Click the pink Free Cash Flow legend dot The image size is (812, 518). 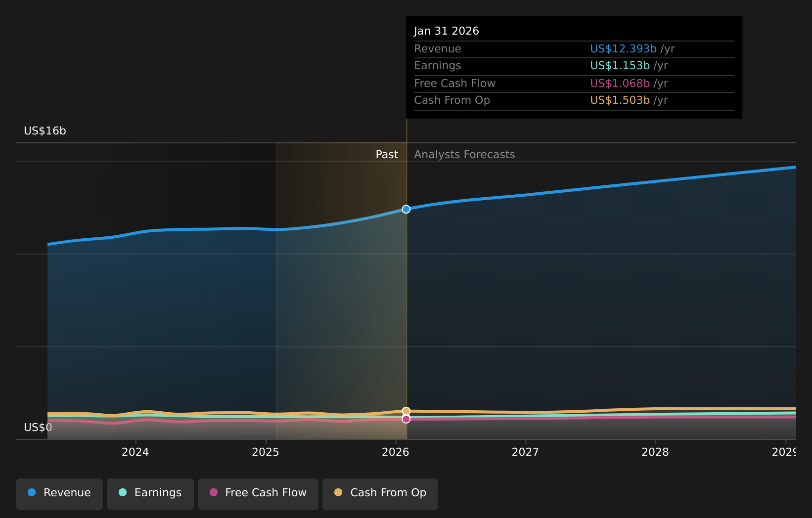(x=213, y=492)
